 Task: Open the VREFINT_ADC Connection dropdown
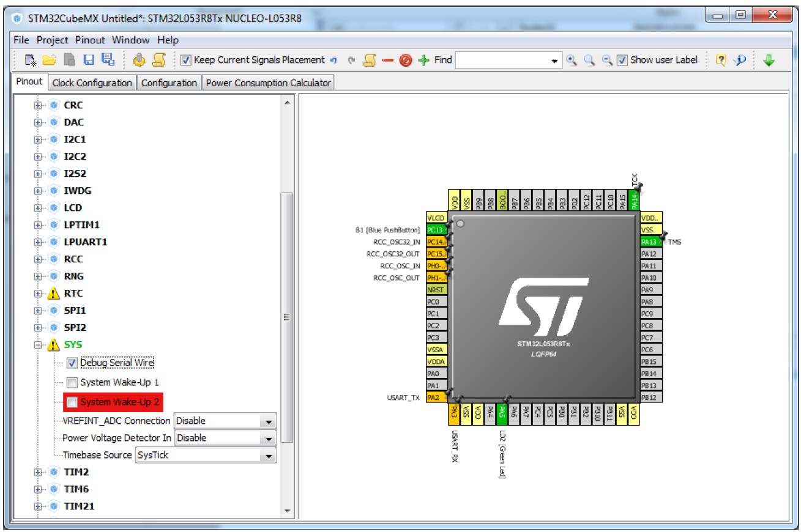[x=268, y=421]
